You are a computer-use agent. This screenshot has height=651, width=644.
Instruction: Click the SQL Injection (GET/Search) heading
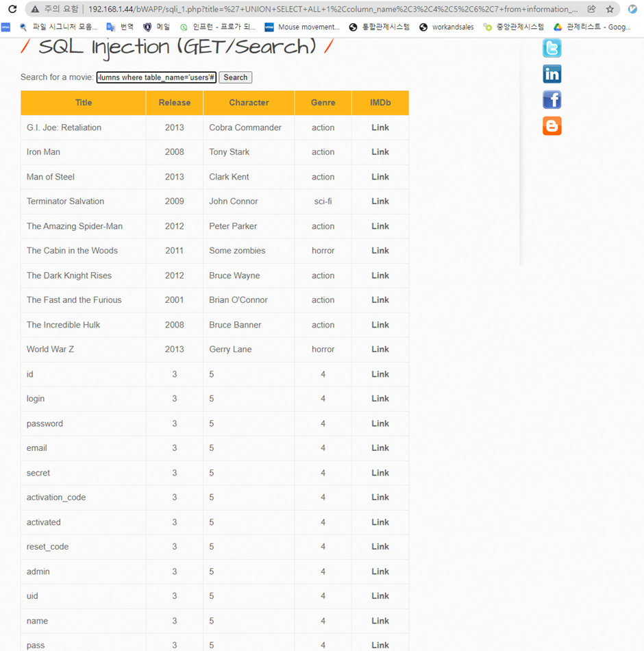177,48
